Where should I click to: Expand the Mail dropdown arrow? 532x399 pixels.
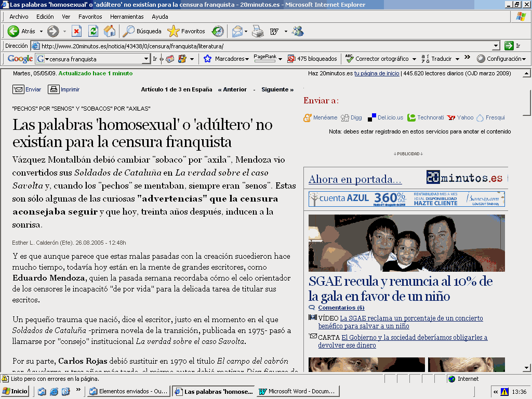click(x=246, y=32)
